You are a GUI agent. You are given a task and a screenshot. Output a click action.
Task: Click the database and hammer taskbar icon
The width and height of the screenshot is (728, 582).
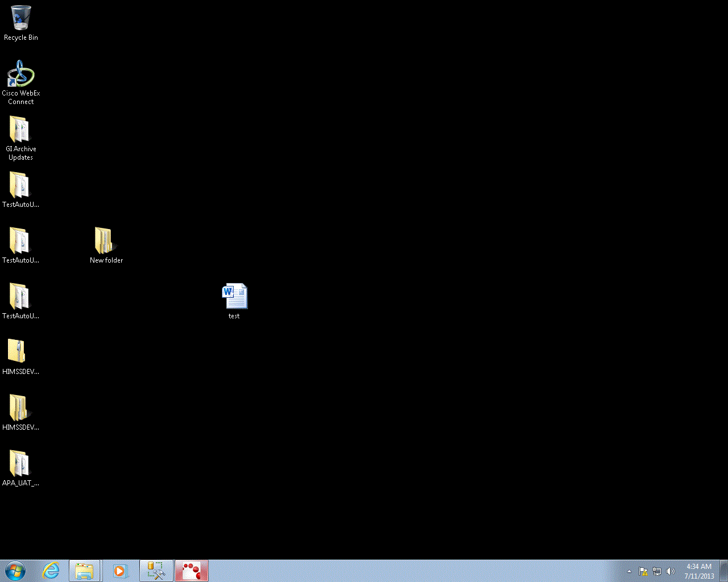point(156,571)
